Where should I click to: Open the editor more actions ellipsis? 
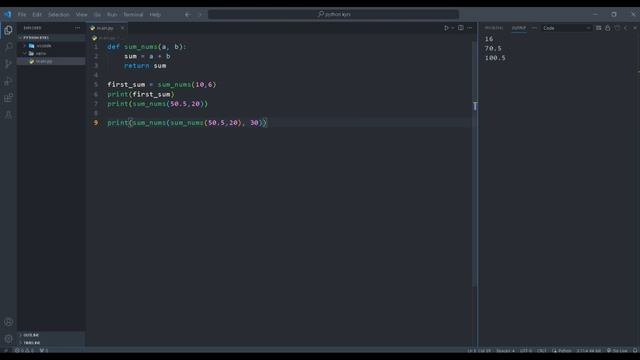point(470,28)
